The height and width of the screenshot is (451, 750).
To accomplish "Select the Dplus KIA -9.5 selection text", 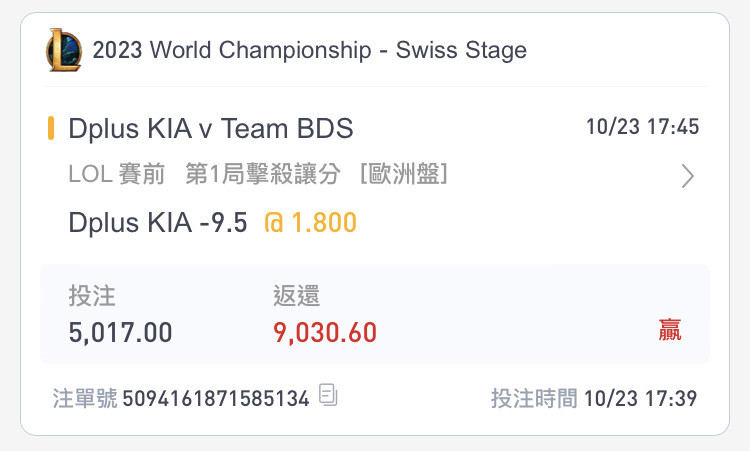I will pyautogui.click(x=158, y=222).
